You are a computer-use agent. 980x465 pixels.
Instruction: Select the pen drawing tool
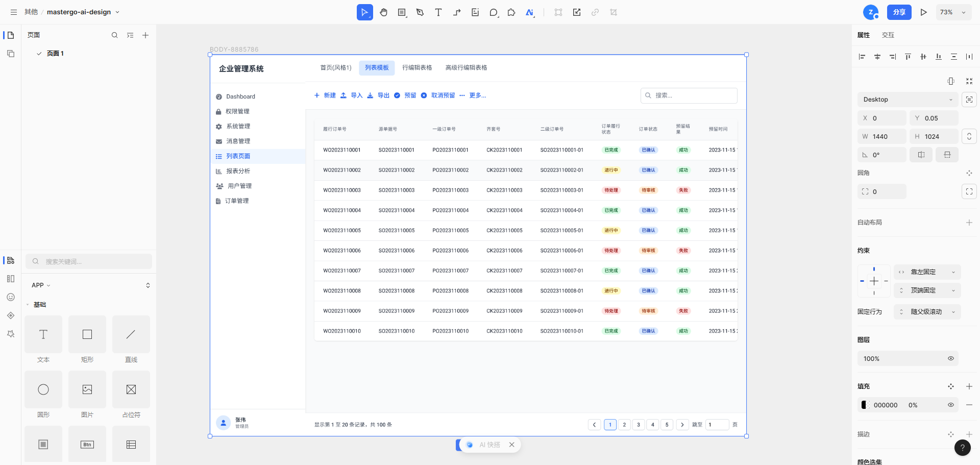(420, 12)
